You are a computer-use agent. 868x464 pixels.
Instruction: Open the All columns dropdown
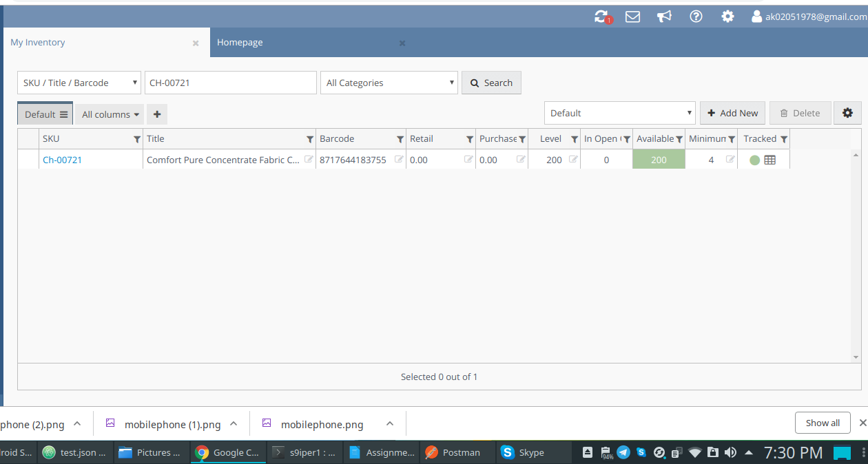click(110, 114)
